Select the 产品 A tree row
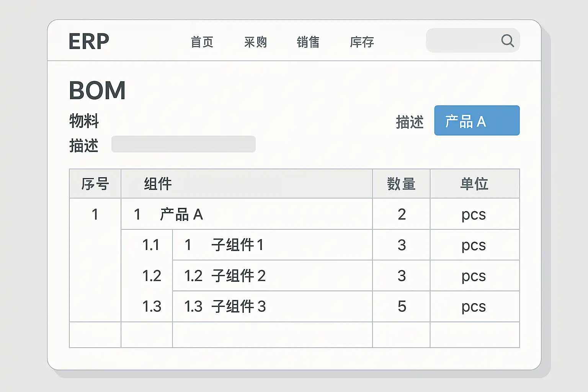588x392 pixels. click(x=181, y=214)
